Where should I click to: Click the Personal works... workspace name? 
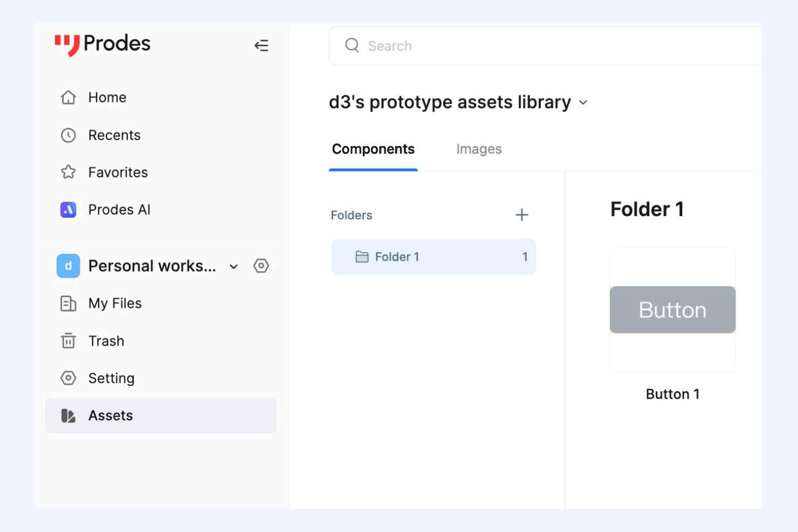(152, 266)
